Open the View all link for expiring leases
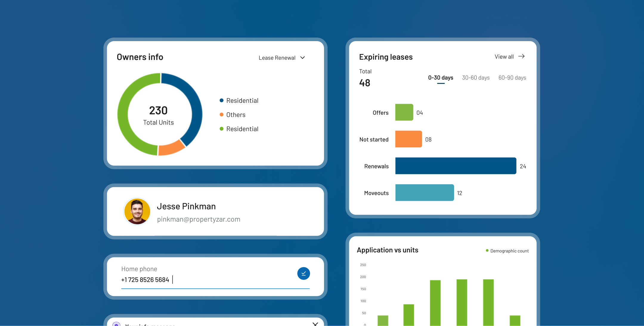The height and width of the screenshot is (326, 644). 504,56
